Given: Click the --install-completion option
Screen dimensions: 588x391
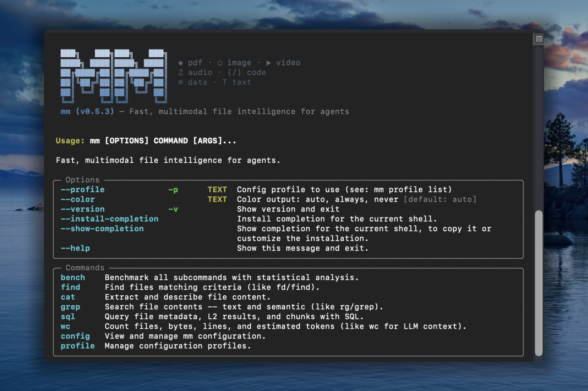Looking at the screenshot, I should tap(109, 219).
